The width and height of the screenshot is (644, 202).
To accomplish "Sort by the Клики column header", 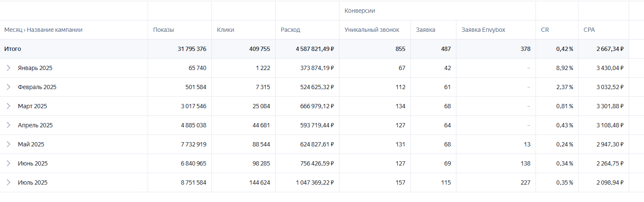I will pyautogui.click(x=225, y=30).
